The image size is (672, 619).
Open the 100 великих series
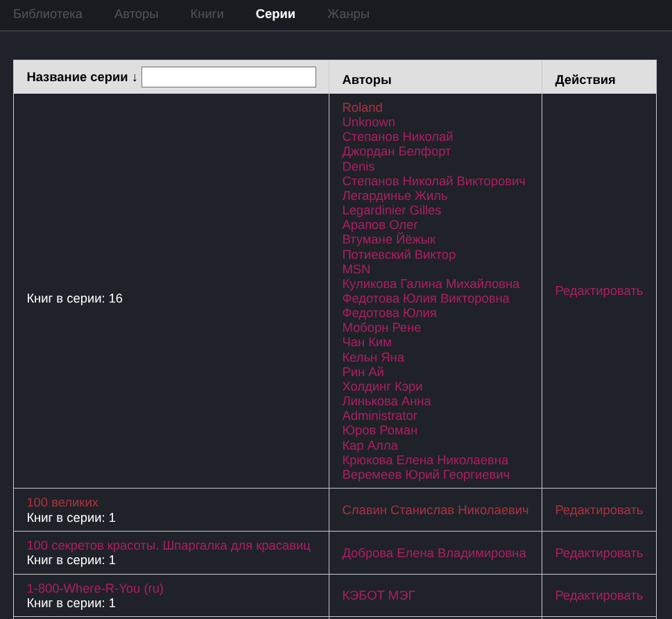62,502
